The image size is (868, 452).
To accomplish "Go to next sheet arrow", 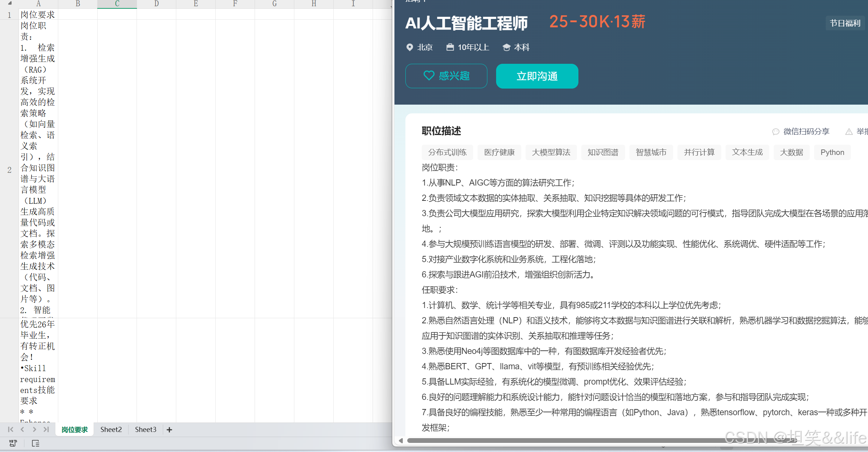I will (x=34, y=429).
